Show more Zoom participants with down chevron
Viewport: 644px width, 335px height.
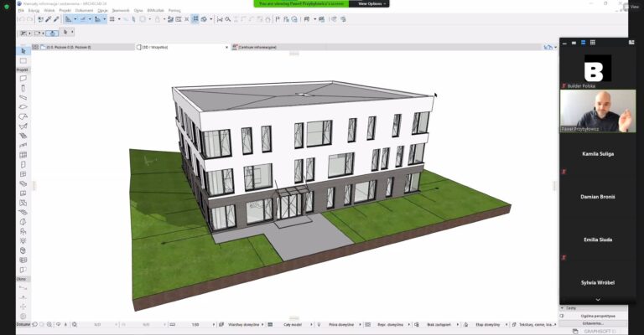(598, 300)
